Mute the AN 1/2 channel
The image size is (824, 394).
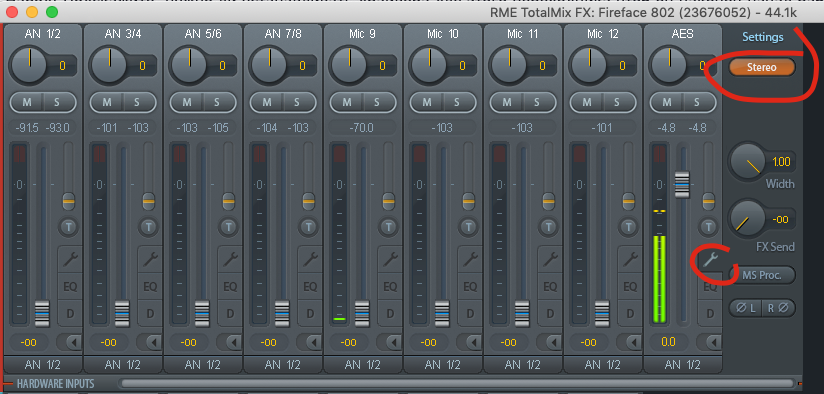point(27,102)
